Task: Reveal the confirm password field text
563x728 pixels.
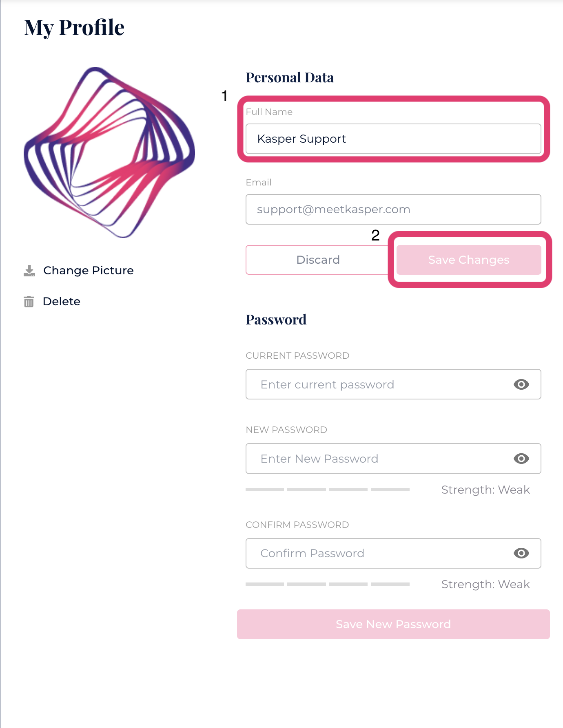Action: click(x=521, y=553)
